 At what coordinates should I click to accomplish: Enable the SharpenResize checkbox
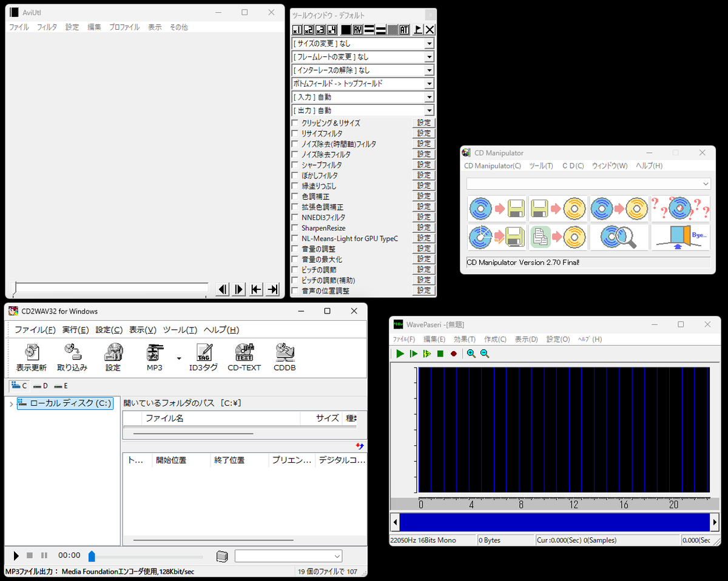pyautogui.click(x=295, y=228)
